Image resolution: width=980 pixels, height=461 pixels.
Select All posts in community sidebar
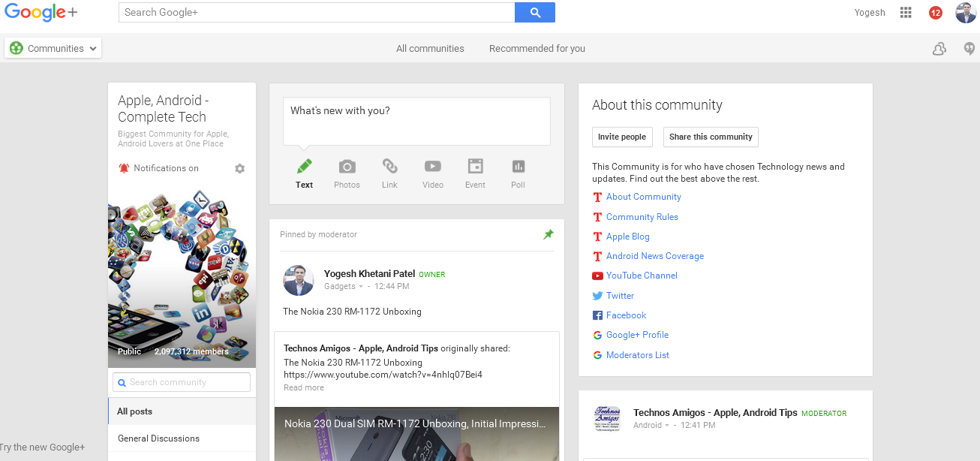[182, 411]
